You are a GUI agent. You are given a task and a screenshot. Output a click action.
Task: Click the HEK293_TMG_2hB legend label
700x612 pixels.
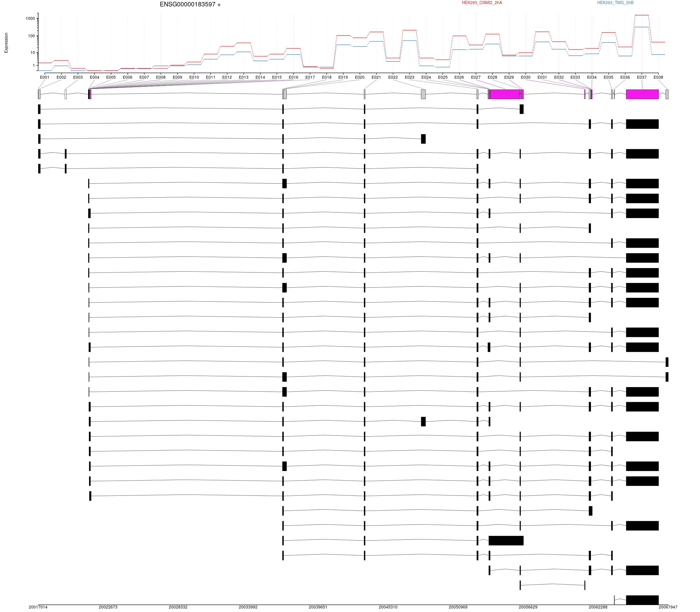tap(615, 3)
